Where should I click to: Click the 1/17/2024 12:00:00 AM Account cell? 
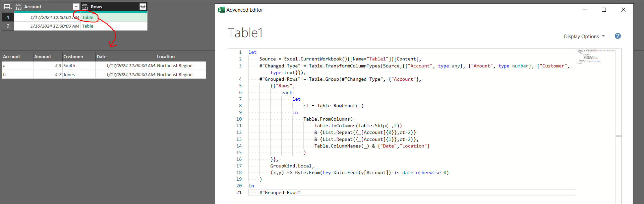point(47,17)
